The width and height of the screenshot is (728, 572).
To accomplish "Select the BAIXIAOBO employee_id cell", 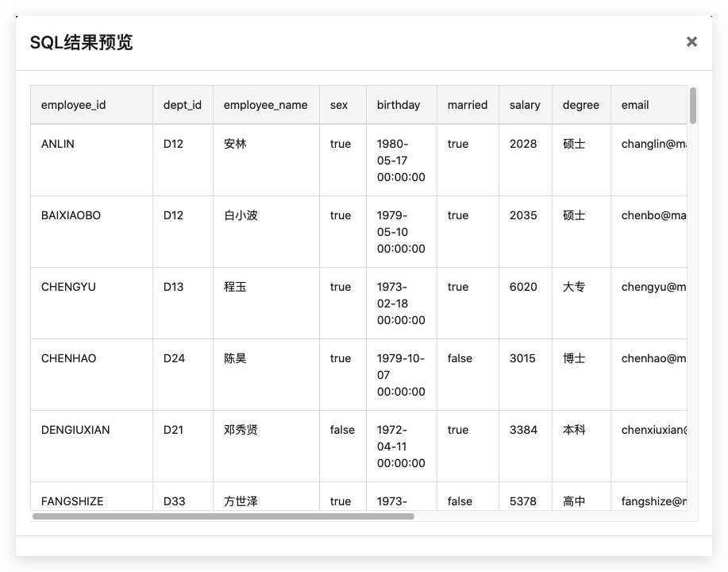I will pyautogui.click(x=91, y=232).
